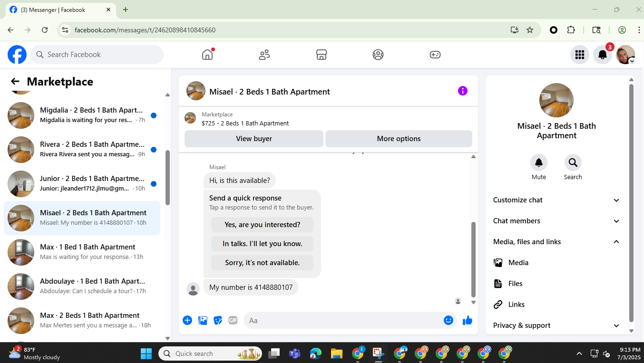
Task: Send quick response 'In talks. I'll let you know.'
Action: [x=262, y=244]
